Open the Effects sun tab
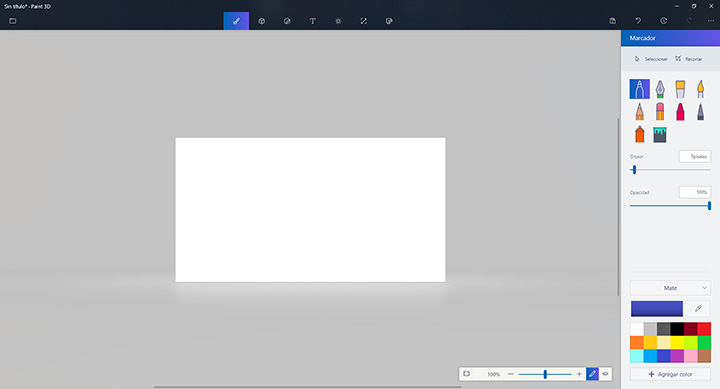Image resolution: width=720 pixels, height=389 pixels. pos(338,21)
